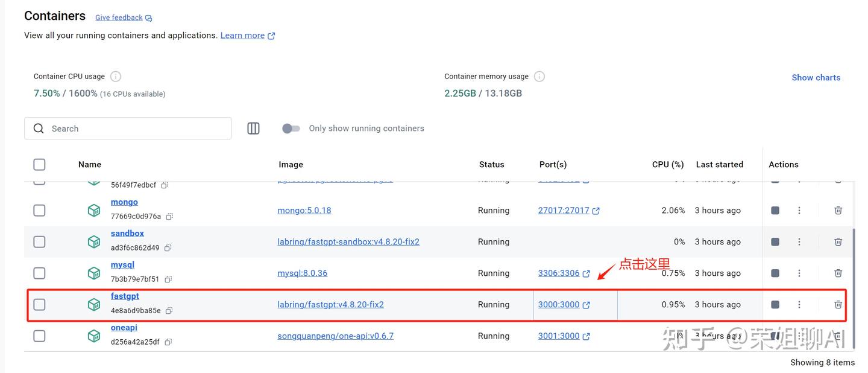This screenshot has width=868, height=373.
Task: Click the oneapi container cube icon
Action: (x=93, y=336)
